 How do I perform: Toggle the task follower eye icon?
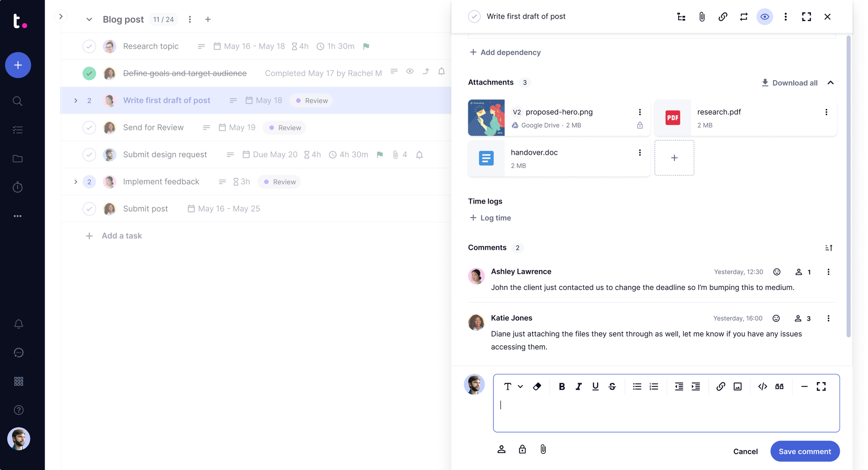[x=765, y=17]
